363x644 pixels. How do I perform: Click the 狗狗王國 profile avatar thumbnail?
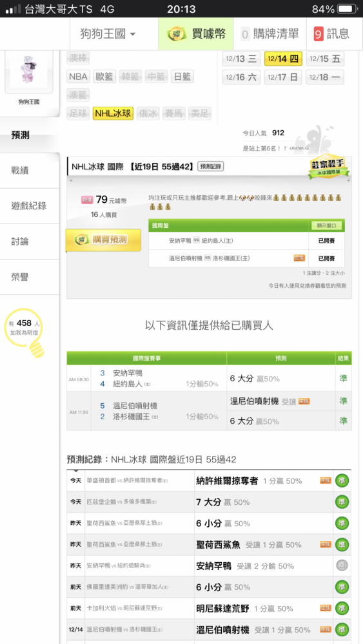(x=29, y=71)
